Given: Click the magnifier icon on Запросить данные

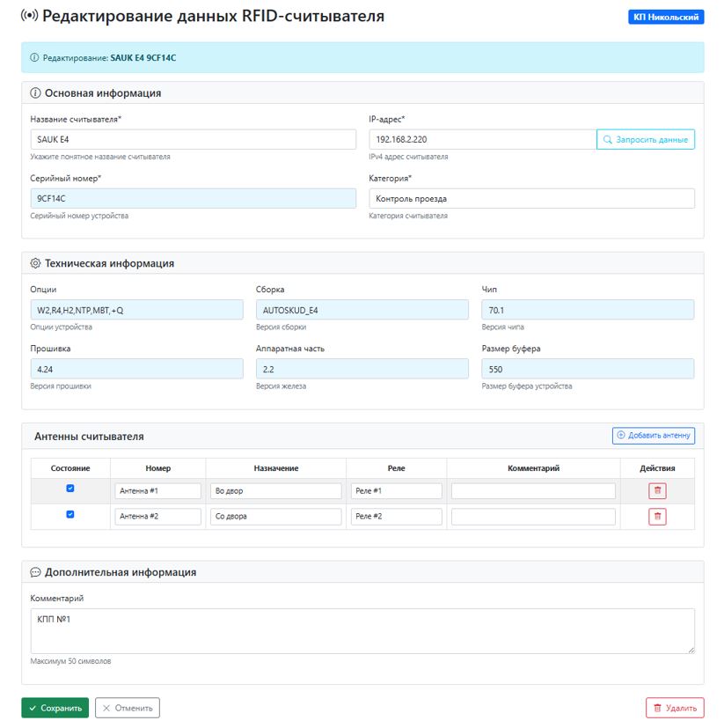Looking at the screenshot, I should 608,138.
